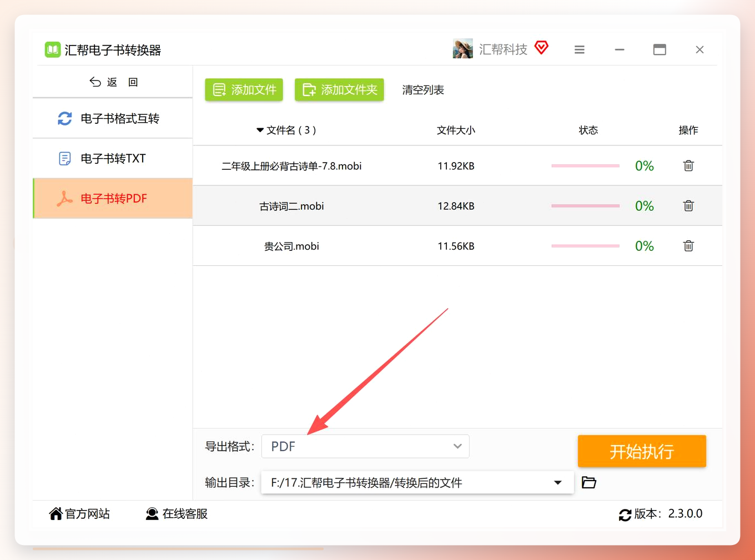Clear the list with 清空列表
Viewport: 755px width, 560px height.
point(423,90)
